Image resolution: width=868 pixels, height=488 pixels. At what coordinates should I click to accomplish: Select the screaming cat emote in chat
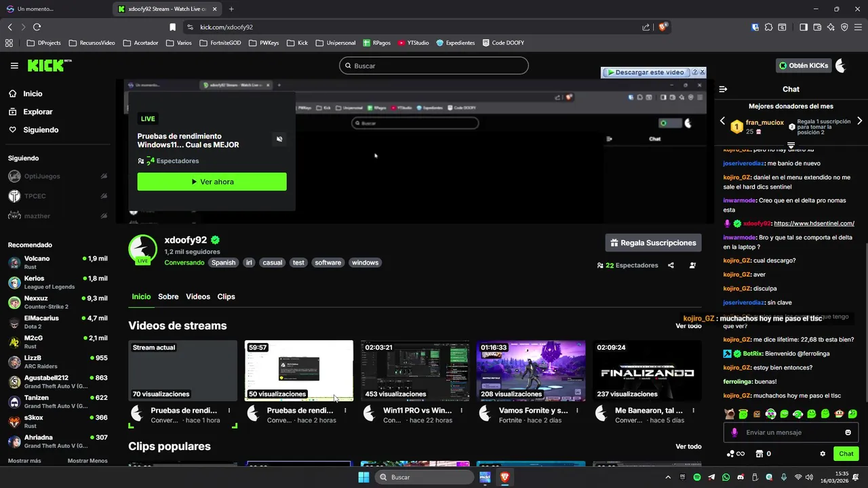click(730, 413)
